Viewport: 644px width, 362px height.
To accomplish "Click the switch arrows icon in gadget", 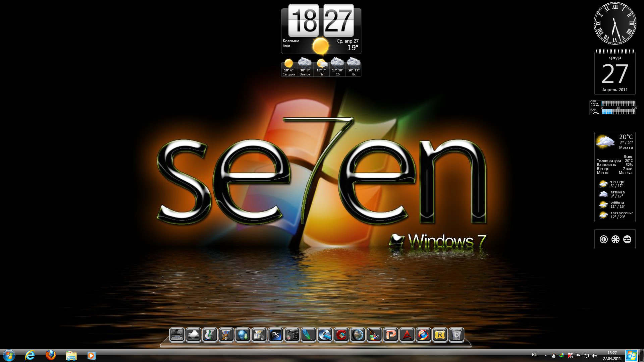I will pyautogui.click(x=627, y=239).
